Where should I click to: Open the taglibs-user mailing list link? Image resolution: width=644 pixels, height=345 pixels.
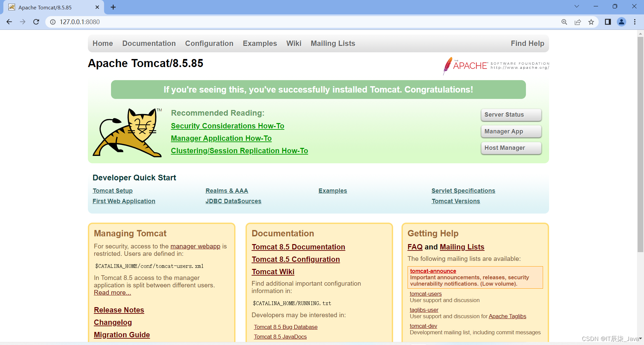(424, 310)
